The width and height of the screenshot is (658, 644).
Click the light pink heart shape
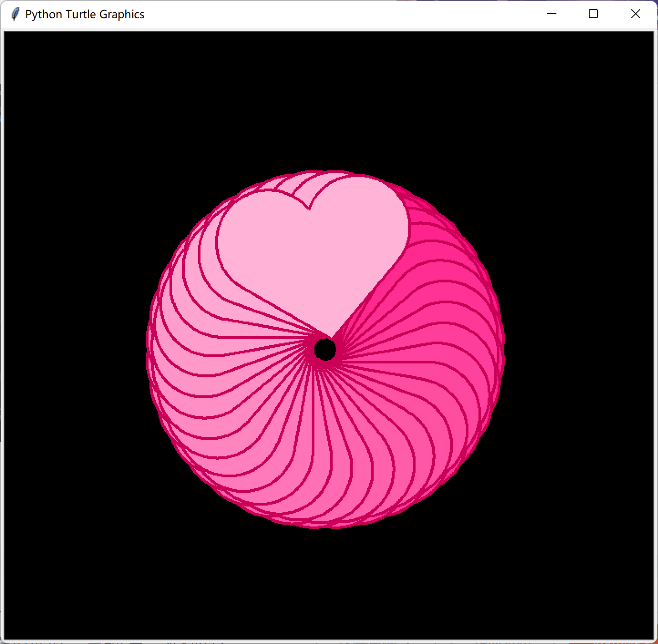click(x=314, y=255)
